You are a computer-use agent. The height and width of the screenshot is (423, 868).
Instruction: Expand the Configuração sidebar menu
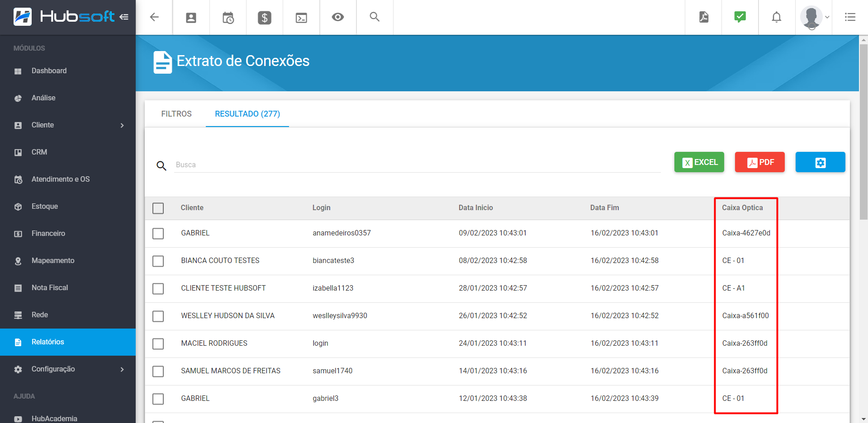point(68,369)
